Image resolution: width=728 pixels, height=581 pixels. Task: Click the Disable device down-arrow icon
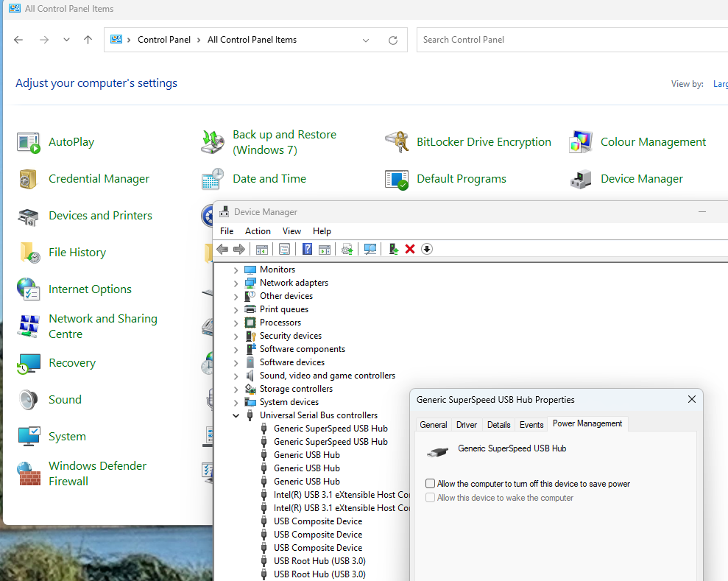(x=427, y=250)
